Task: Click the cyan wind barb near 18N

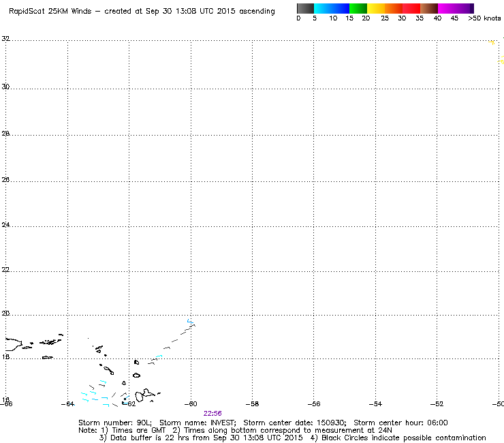Action: pyautogui.click(x=159, y=356)
